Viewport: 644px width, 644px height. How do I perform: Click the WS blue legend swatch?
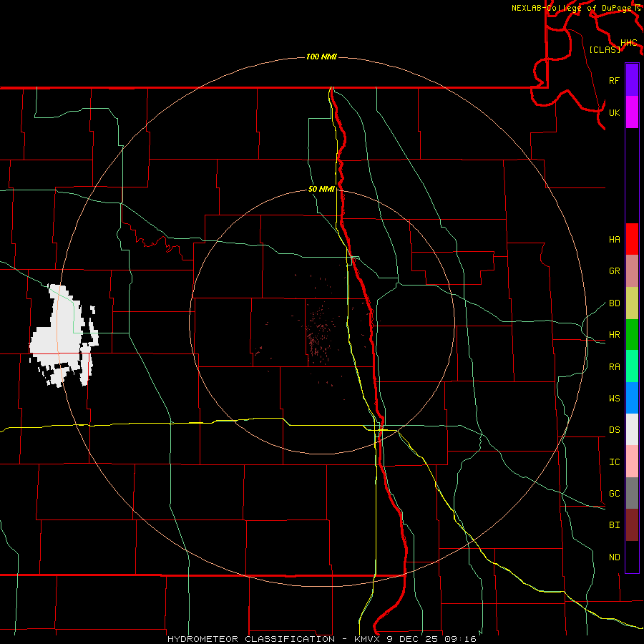(x=632, y=398)
